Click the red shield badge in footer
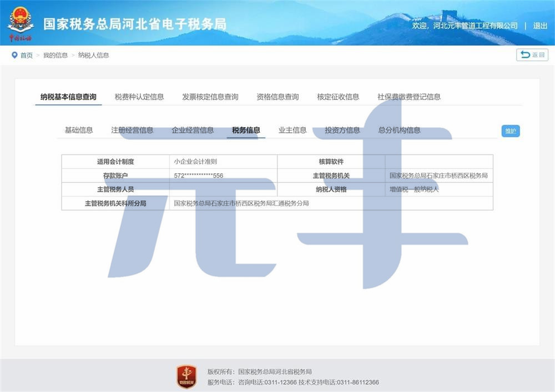 pos(186,376)
